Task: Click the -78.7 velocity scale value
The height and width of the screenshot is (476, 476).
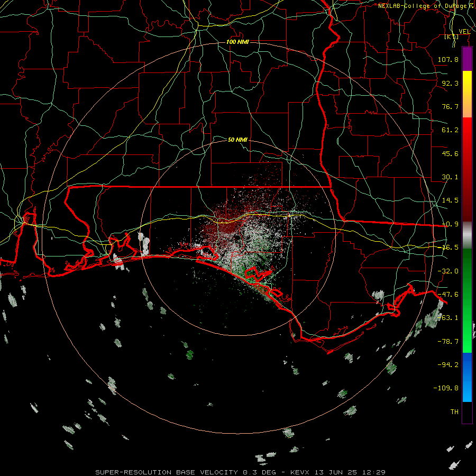Action: pyautogui.click(x=448, y=342)
